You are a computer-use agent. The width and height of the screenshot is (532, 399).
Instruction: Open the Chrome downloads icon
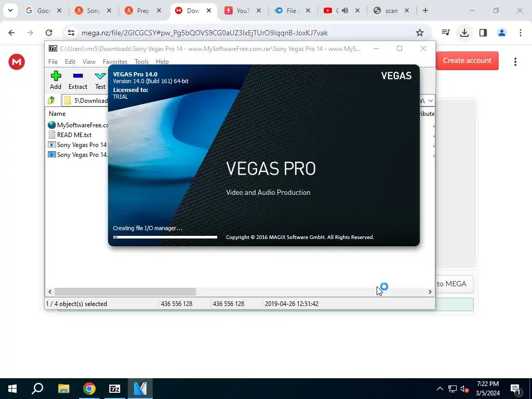[464, 33]
